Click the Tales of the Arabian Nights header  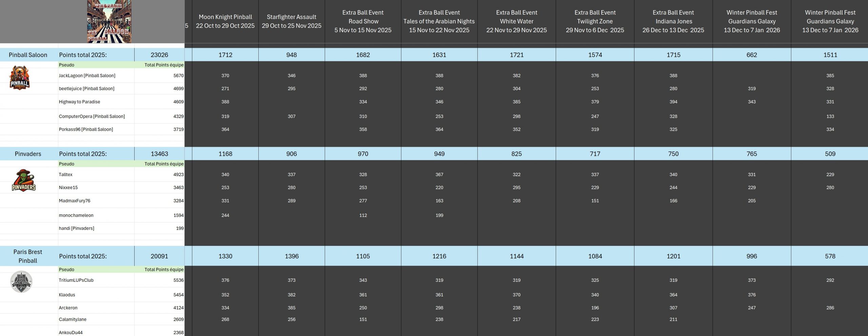tap(439, 21)
